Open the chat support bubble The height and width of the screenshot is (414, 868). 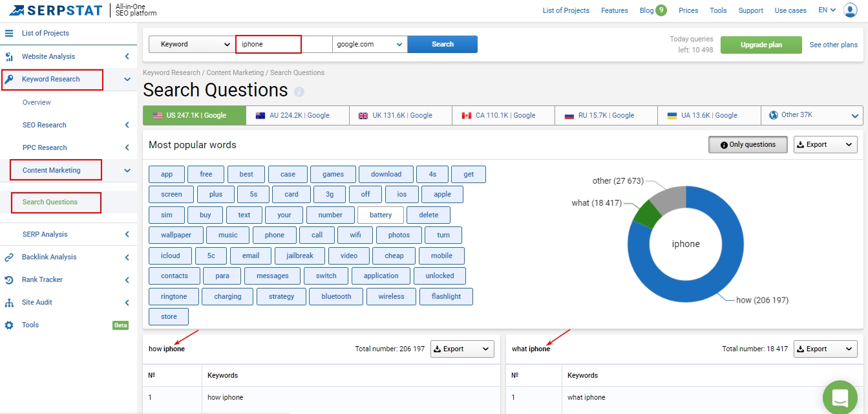coord(840,397)
